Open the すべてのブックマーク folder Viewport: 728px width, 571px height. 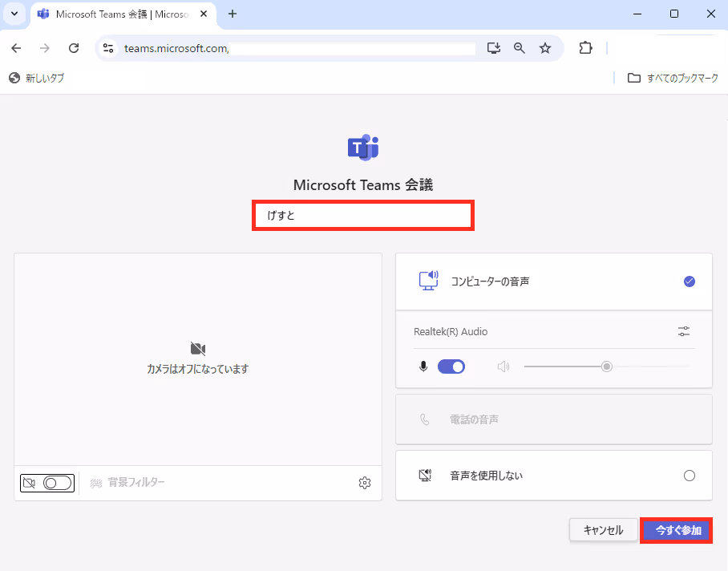(673, 78)
